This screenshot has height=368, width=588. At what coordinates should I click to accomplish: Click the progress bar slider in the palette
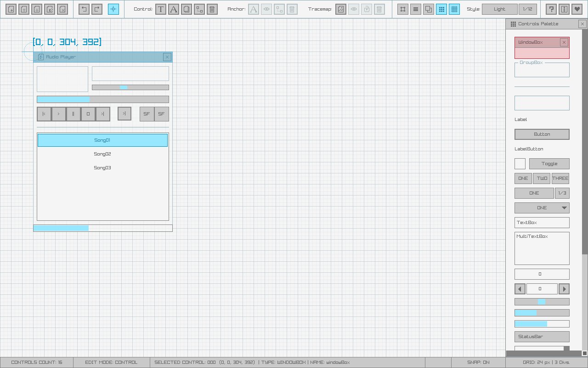coord(542,301)
